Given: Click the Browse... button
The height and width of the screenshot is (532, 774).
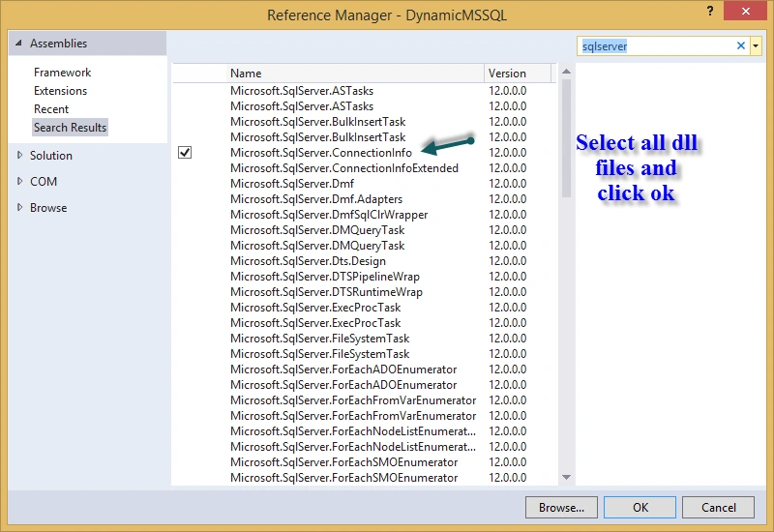Looking at the screenshot, I should tap(561, 507).
